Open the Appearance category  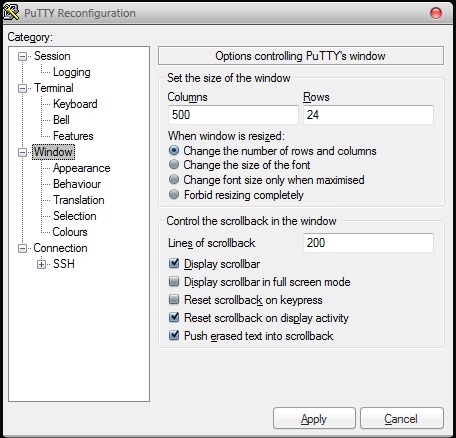(81, 168)
